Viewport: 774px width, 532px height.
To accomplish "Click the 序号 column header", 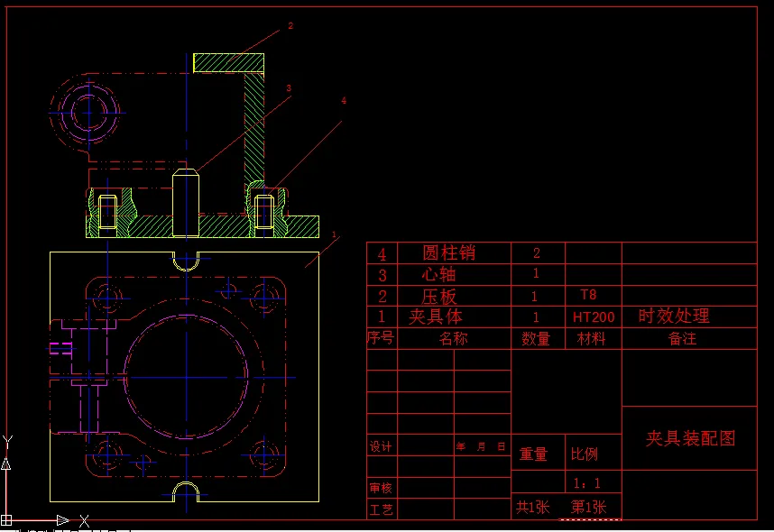I will click(x=381, y=338).
